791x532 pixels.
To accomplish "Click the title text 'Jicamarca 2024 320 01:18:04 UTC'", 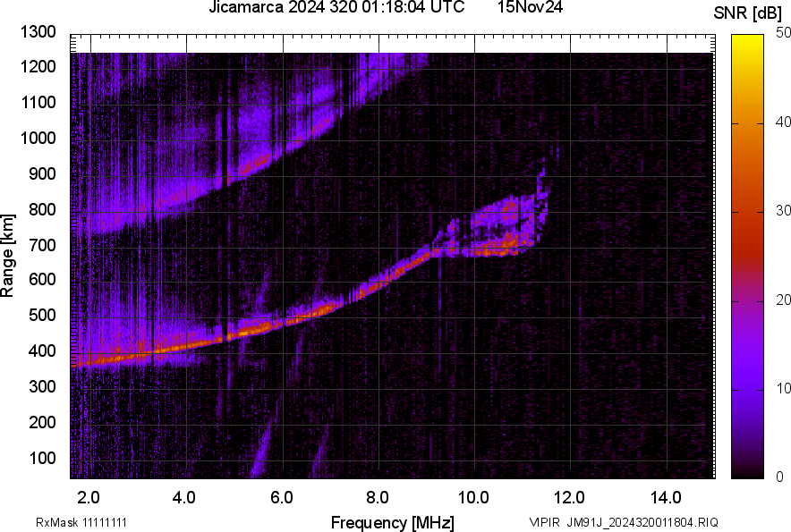I will click(336, 7).
